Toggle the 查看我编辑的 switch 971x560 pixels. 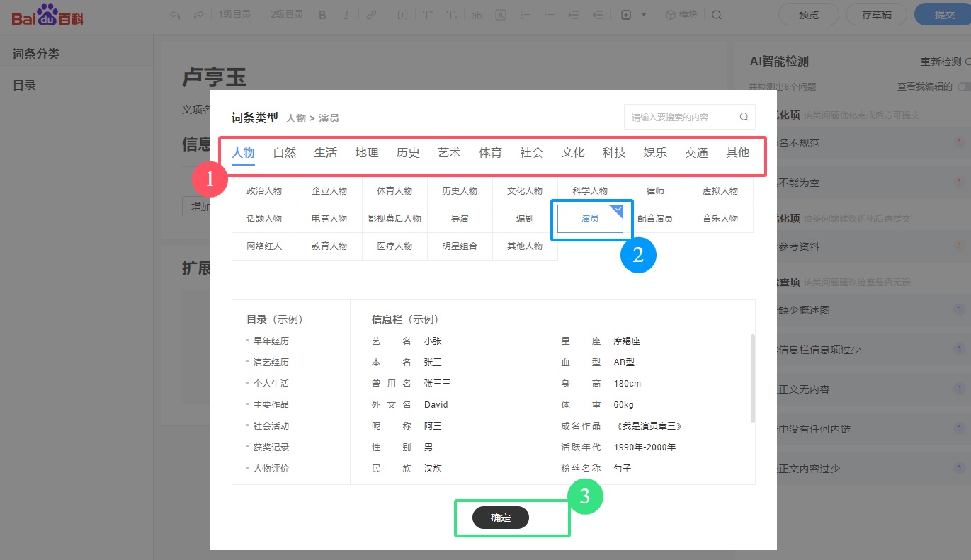pos(964,87)
